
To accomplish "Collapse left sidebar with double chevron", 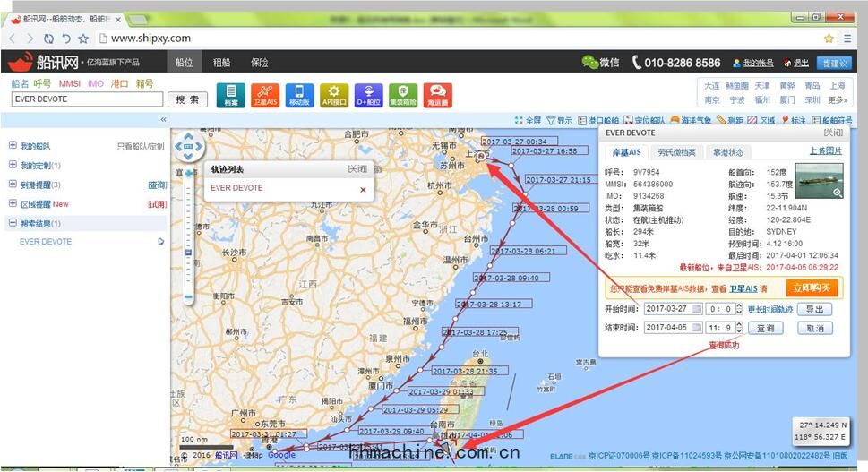I will coord(163,119).
